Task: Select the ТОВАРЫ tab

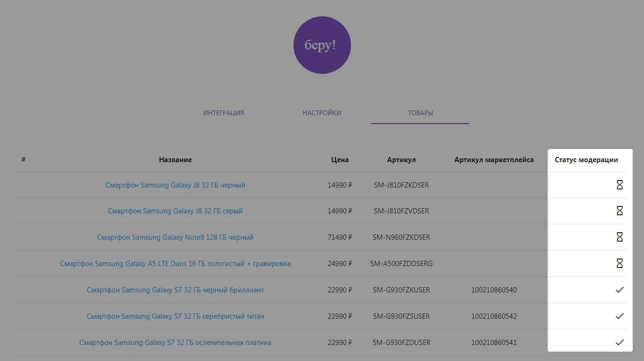Action: pyautogui.click(x=420, y=113)
